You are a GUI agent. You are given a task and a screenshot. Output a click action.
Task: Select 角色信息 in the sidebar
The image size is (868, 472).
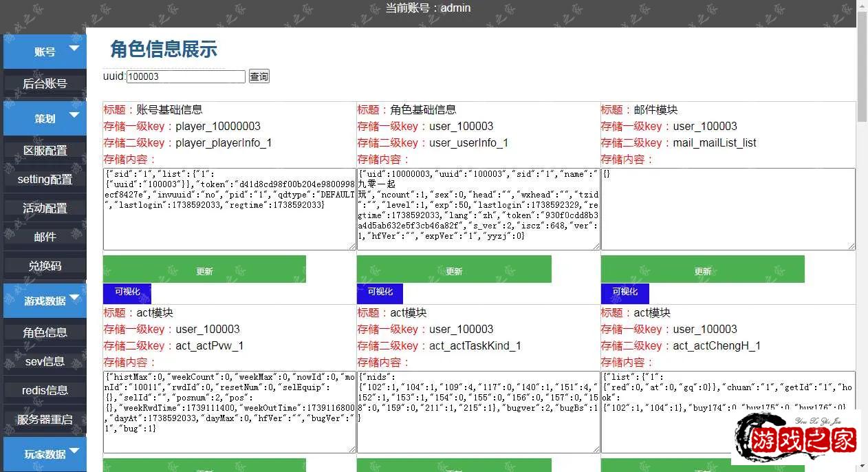pyautogui.click(x=44, y=331)
